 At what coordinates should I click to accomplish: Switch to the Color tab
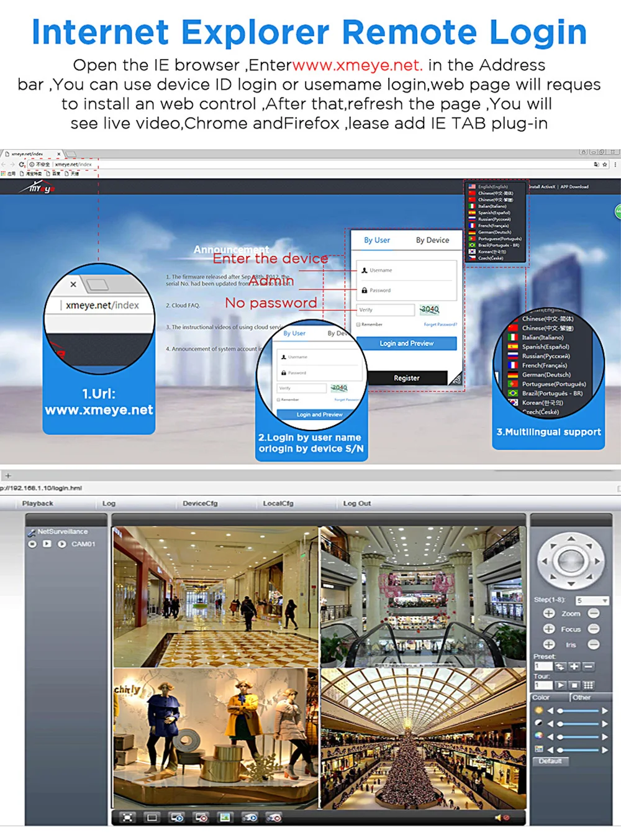click(549, 697)
